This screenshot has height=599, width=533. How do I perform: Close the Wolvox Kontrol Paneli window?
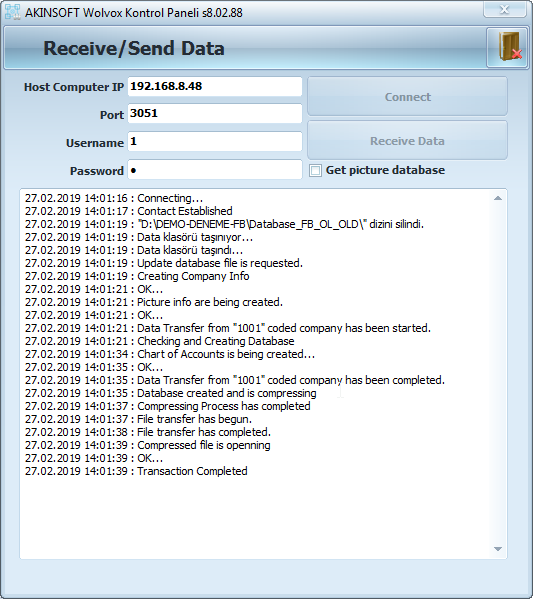(x=504, y=9)
